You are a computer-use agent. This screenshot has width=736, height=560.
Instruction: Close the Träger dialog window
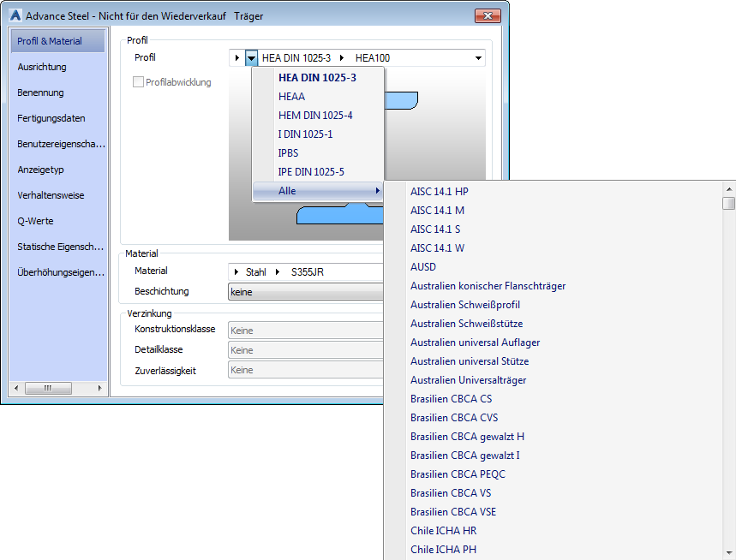click(x=488, y=16)
